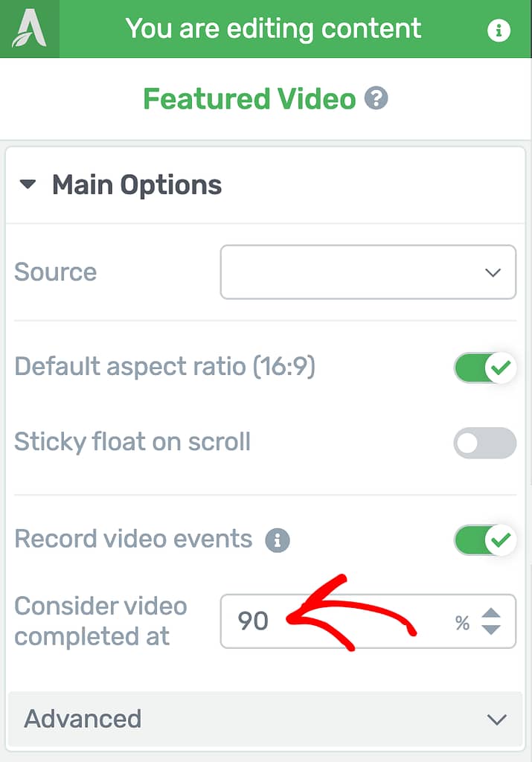Click the Advanced section label
Viewport: 532px width, 762px height.
click(x=83, y=719)
